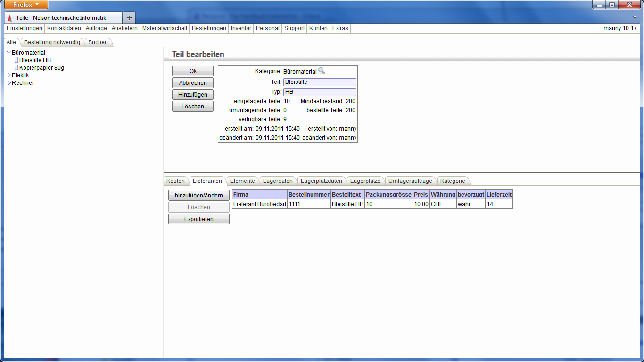This screenshot has height=362, width=644.
Task: Open the list-all-tabs arrow in tab bar
Action: coord(635,17)
